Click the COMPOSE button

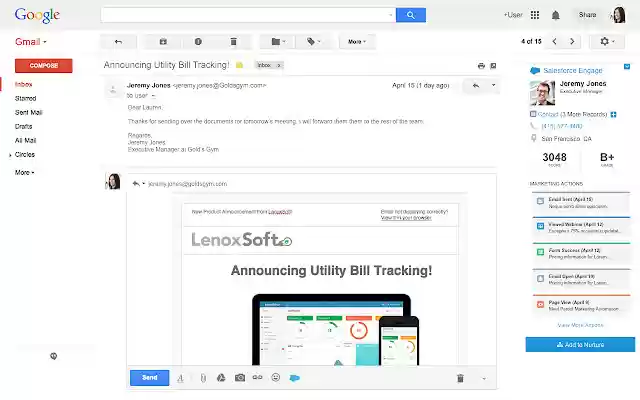coord(44,66)
